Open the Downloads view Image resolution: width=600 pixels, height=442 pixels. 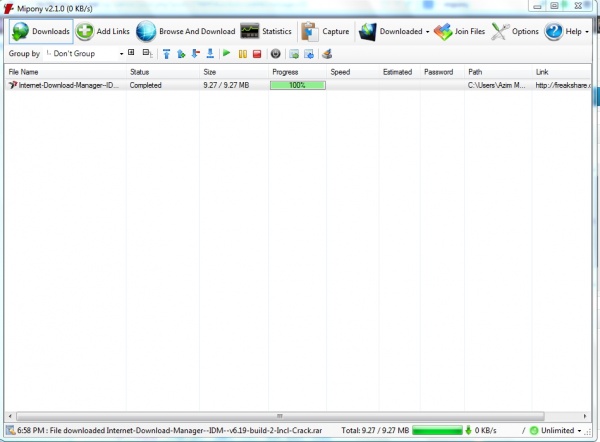(41, 31)
